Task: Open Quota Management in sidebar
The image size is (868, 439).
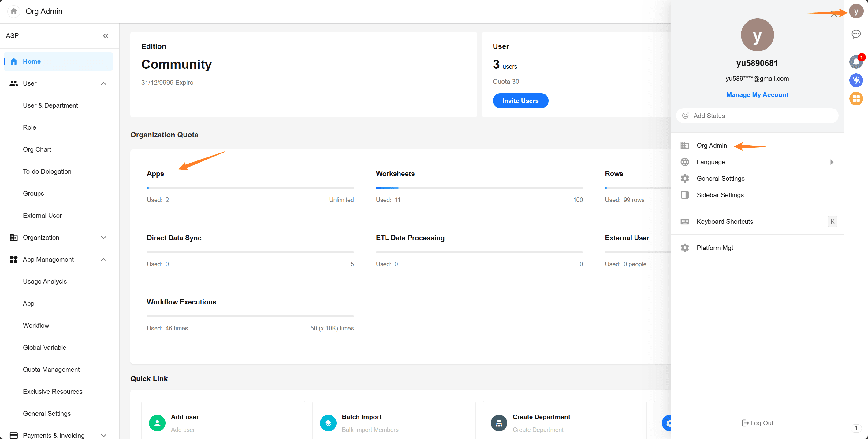Action: (51, 369)
